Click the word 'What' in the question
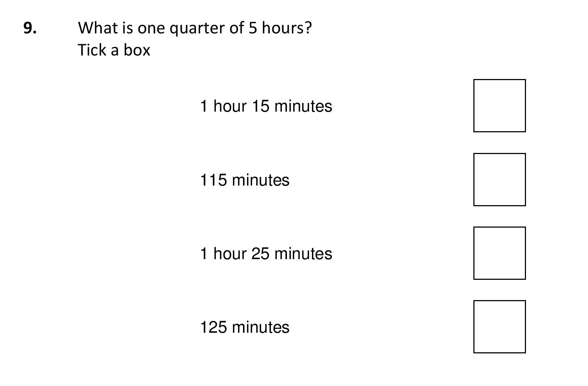The height and width of the screenshot is (386, 588). (x=97, y=28)
